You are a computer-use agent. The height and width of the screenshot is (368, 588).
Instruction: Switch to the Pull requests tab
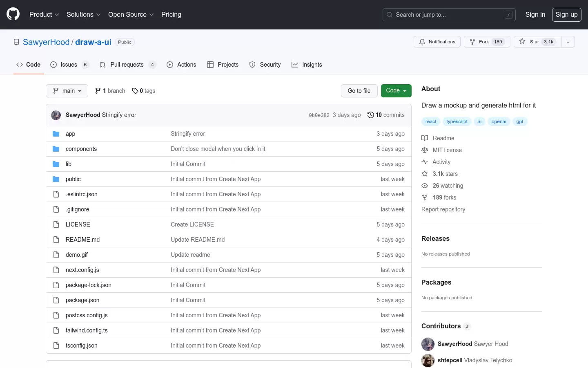127,65
